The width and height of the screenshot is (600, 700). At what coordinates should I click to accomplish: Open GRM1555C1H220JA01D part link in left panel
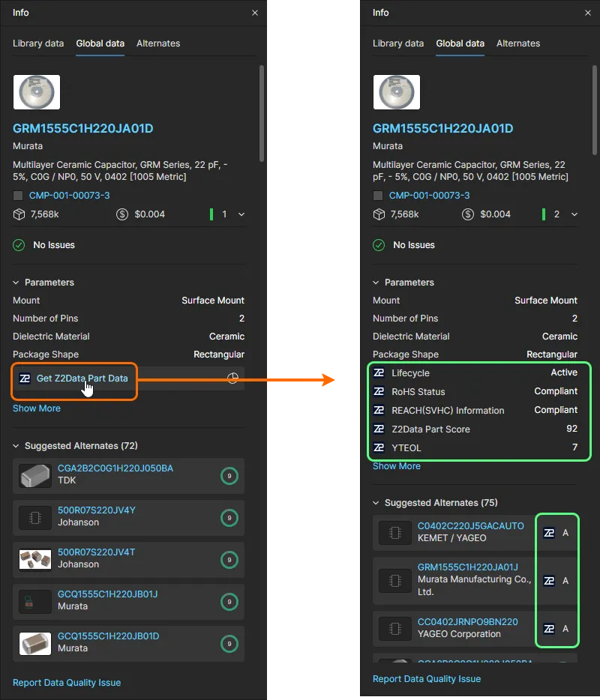pos(83,129)
